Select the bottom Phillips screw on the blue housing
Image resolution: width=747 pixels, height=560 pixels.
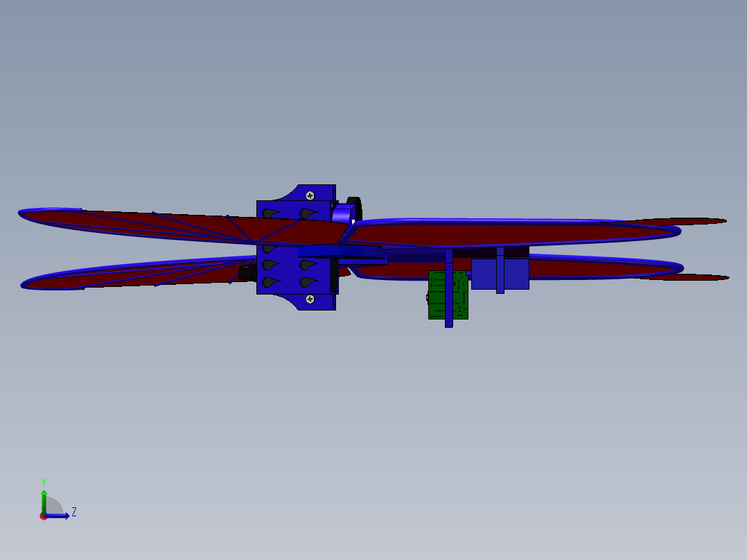pyautogui.click(x=310, y=299)
